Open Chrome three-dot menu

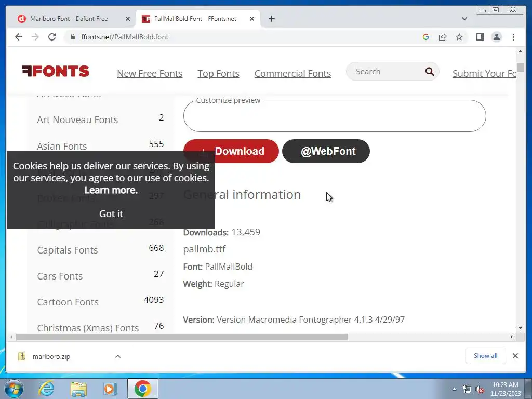513,37
